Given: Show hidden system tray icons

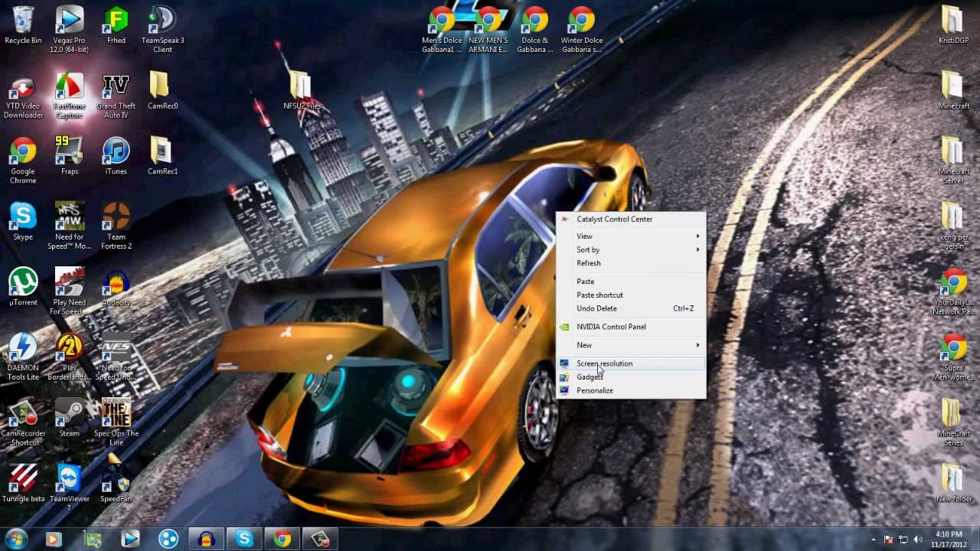Looking at the screenshot, I should point(874,540).
